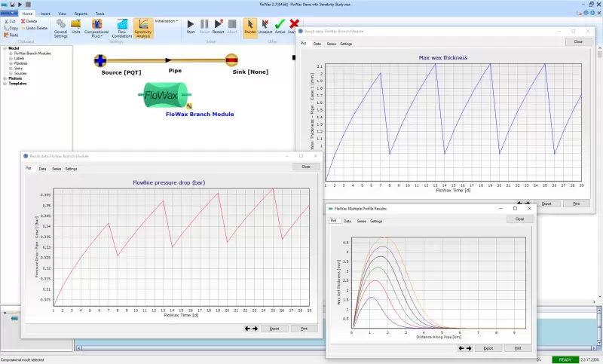Open the blue application menu dropdown
Image resolution: width=603 pixels, height=364 pixels.
9,13
